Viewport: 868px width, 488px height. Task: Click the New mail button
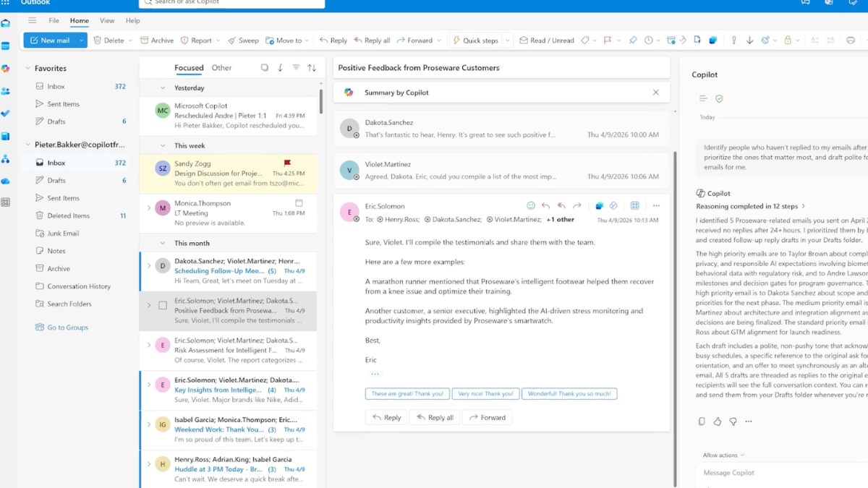(51, 40)
